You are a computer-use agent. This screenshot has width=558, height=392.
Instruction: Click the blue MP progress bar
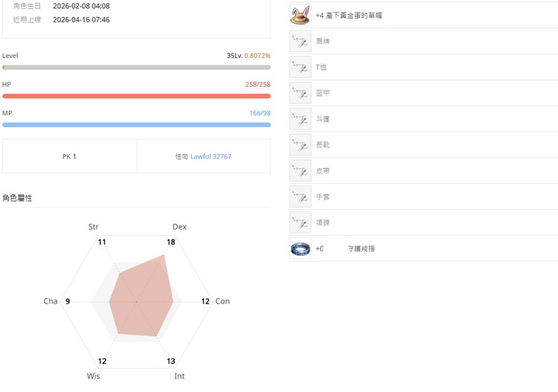point(136,124)
